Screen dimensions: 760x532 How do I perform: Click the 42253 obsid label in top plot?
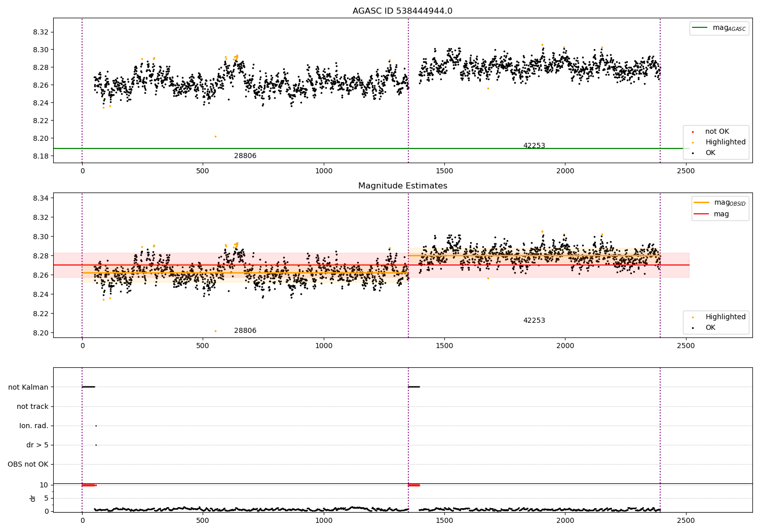(534, 146)
